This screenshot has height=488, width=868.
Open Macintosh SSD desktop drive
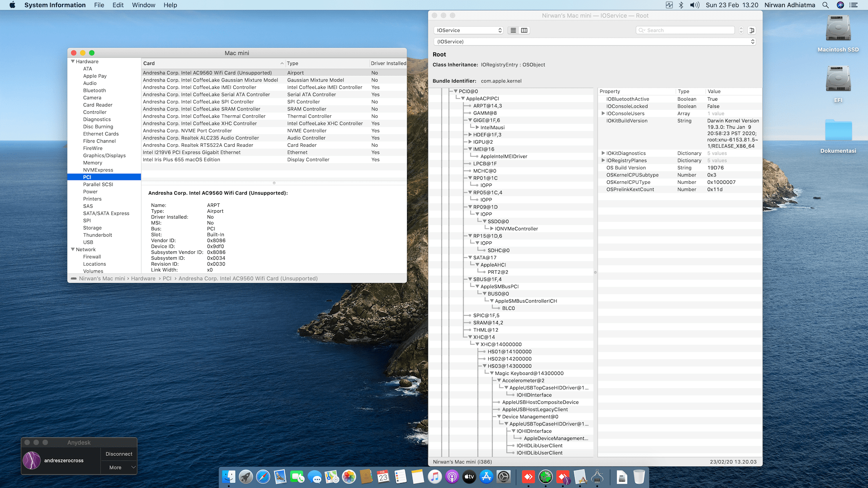(838, 33)
